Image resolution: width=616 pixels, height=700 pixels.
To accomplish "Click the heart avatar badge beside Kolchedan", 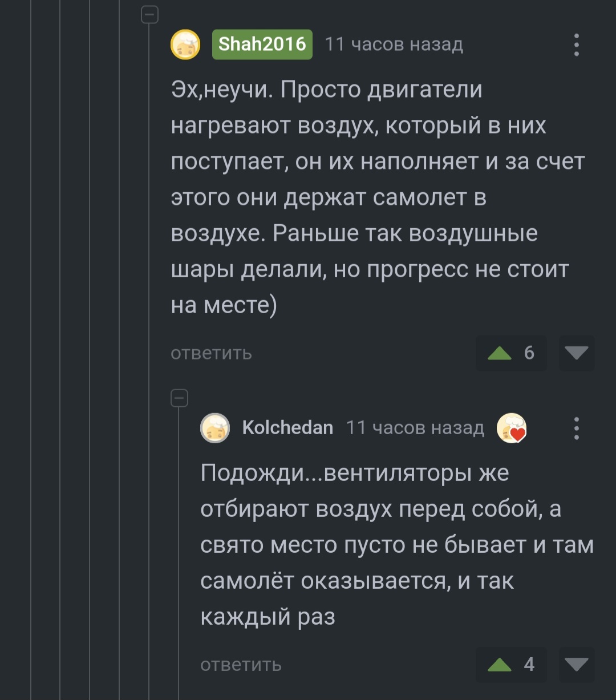I will tap(511, 428).
